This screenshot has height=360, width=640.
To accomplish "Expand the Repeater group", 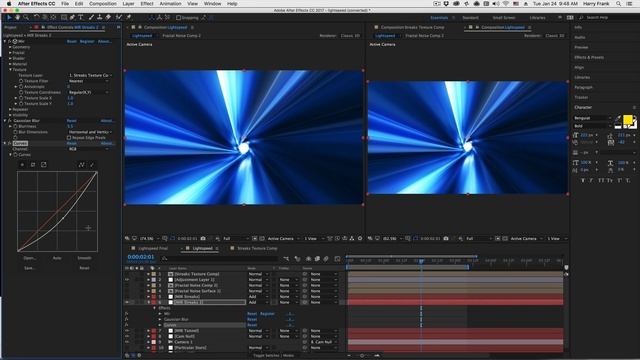I will 10,109.
